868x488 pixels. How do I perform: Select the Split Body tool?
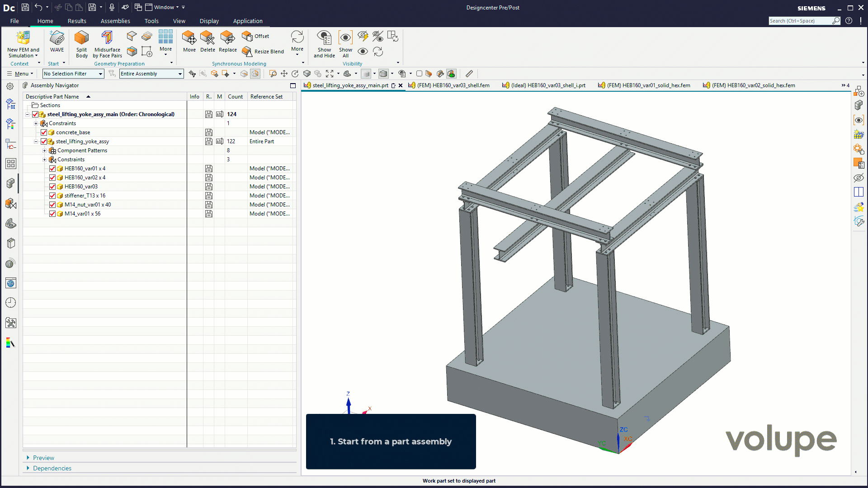(81, 38)
